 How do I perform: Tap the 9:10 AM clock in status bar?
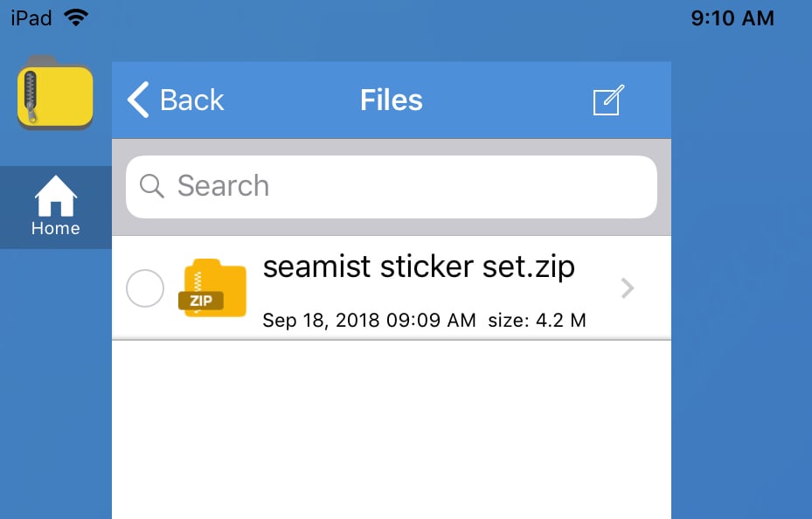(x=732, y=17)
